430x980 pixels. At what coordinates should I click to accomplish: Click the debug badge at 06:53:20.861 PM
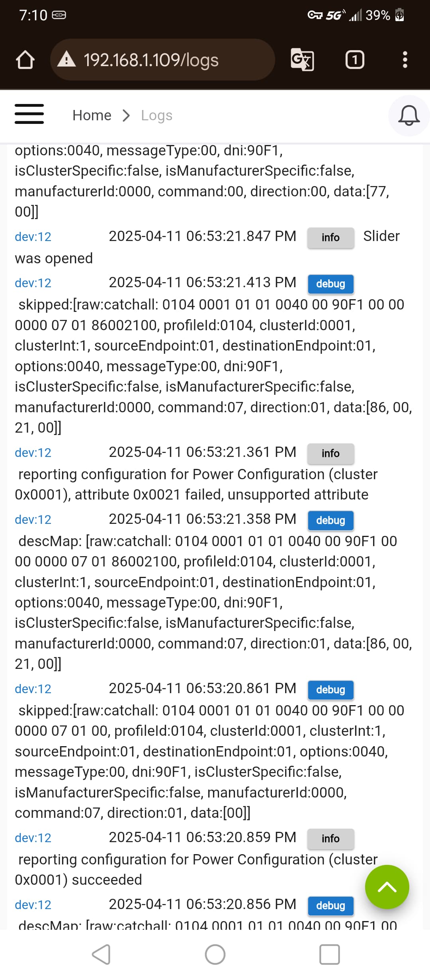(x=330, y=690)
